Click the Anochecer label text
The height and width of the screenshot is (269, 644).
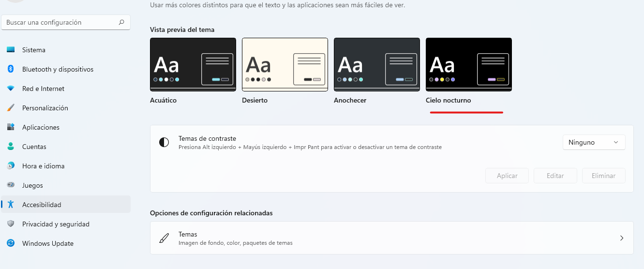pos(350,100)
